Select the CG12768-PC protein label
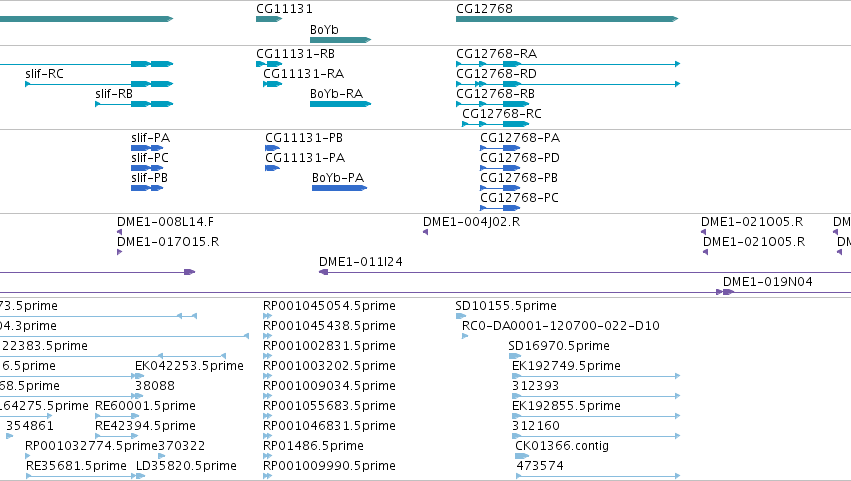The width and height of the screenshot is (851, 481). click(519, 198)
